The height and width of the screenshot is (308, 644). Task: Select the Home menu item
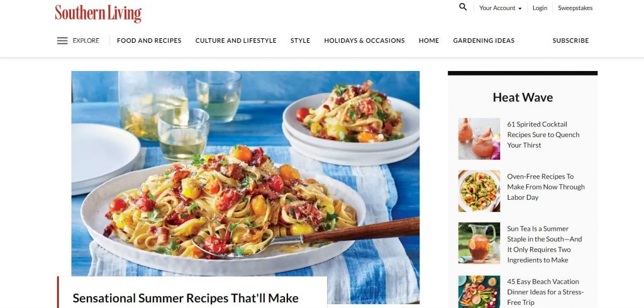429,41
